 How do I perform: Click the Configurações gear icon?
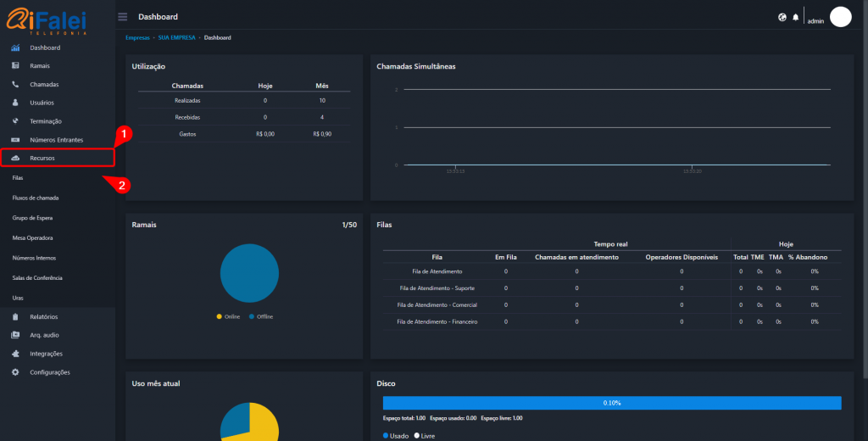click(x=15, y=372)
